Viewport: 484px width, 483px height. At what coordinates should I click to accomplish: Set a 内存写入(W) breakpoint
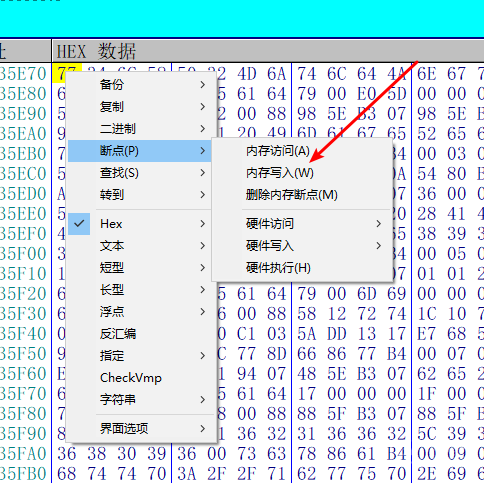302,173
